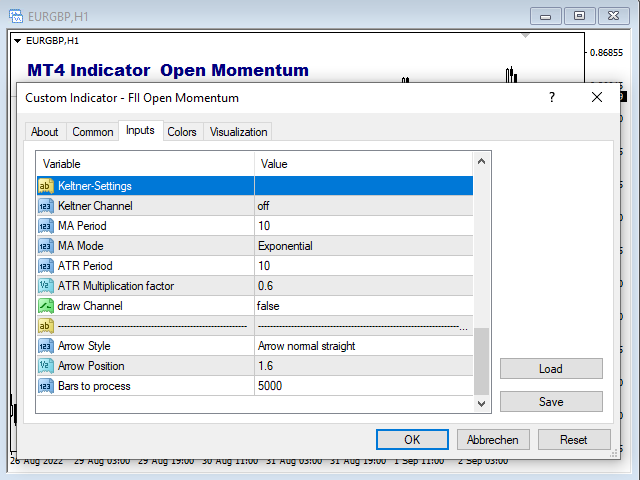Load saved input settings
640x480 pixels.
551,369
